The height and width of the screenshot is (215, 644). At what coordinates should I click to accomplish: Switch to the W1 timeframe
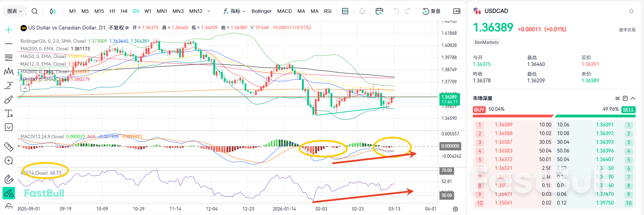click(x=148, y=11)
